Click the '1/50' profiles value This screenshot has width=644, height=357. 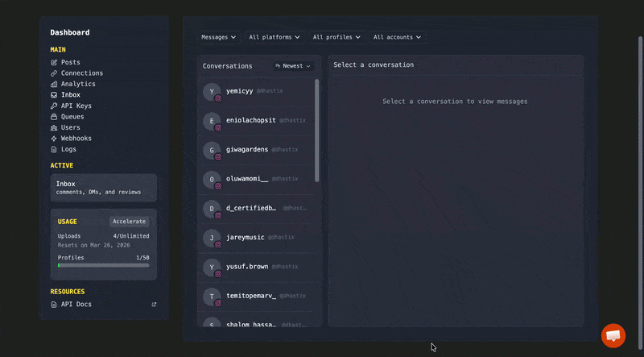(x=142, y=258)
